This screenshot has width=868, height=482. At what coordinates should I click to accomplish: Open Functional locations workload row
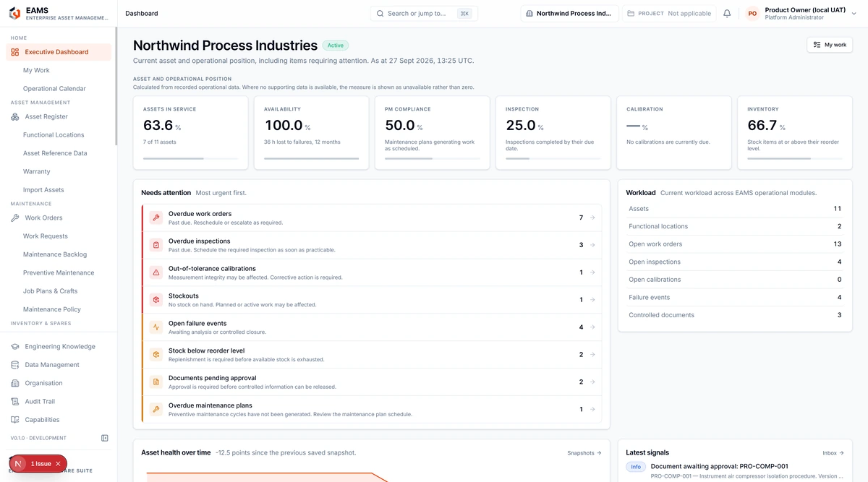(735, 226)
